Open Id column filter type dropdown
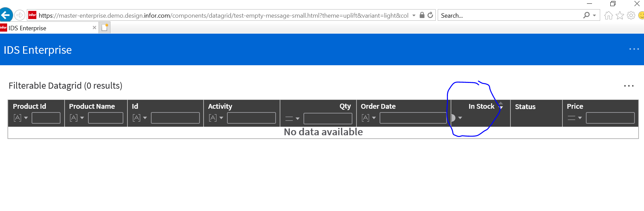This screenshot has width=644, height=211. coord(139,118)
